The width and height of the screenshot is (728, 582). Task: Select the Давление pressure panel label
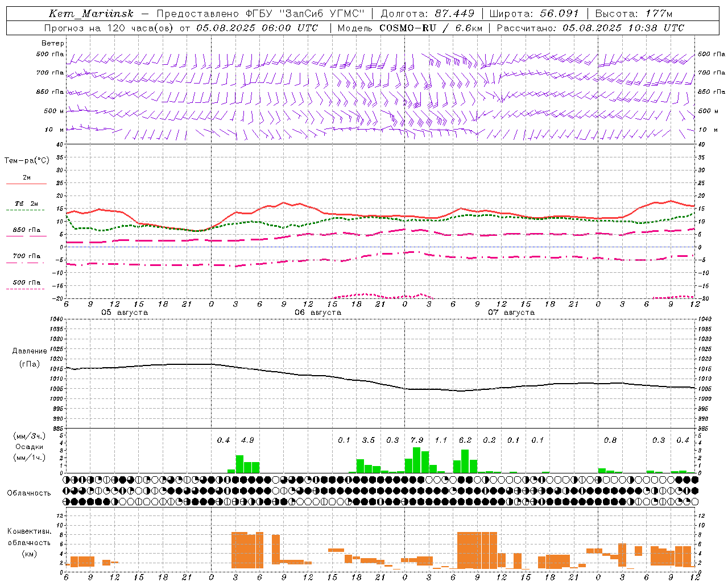tap(30, 351)
